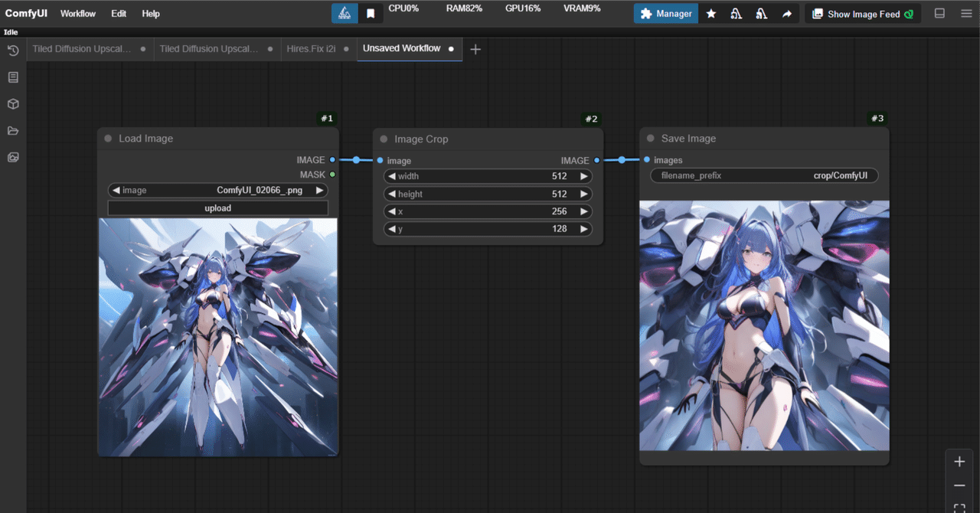Collapse the Image Crop node via its dot
Screen dimensions: 980x513
(384, 139)
